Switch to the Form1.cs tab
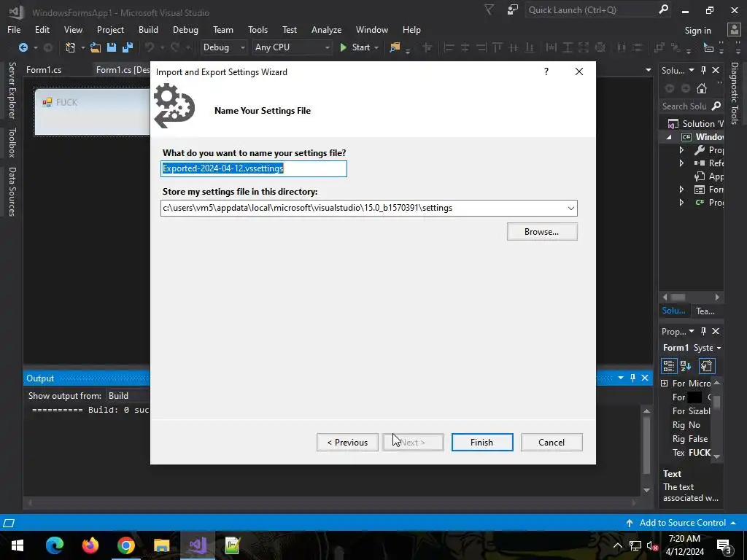This screenshot has height=560, width=747. tap(44, 69)
